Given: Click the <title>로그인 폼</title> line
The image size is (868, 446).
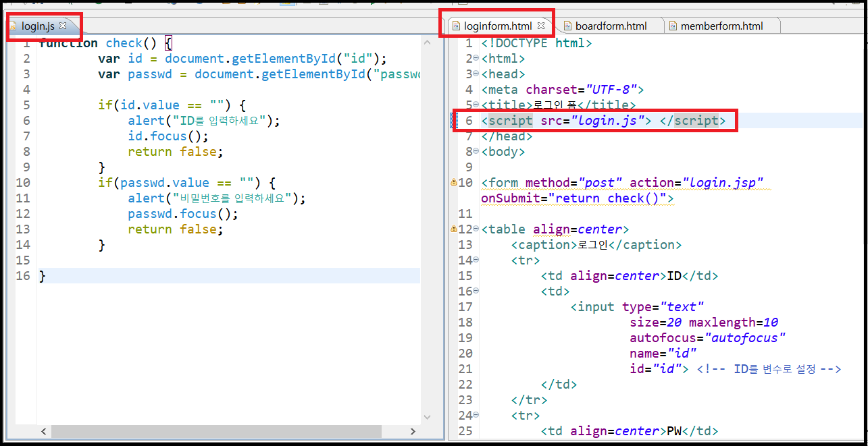Looking at the screenshot, I should point(559,105).
